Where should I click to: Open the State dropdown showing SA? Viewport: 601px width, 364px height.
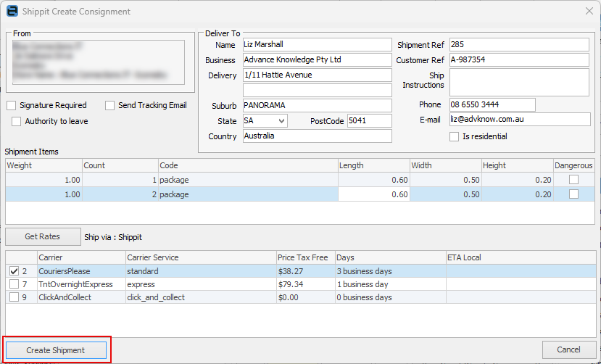(x=281, y=121)
